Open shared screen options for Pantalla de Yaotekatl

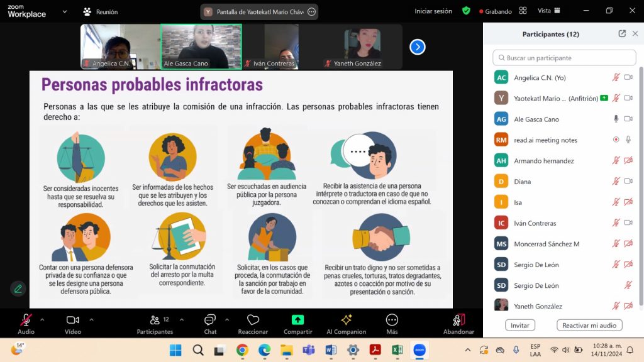coord(311,11)
